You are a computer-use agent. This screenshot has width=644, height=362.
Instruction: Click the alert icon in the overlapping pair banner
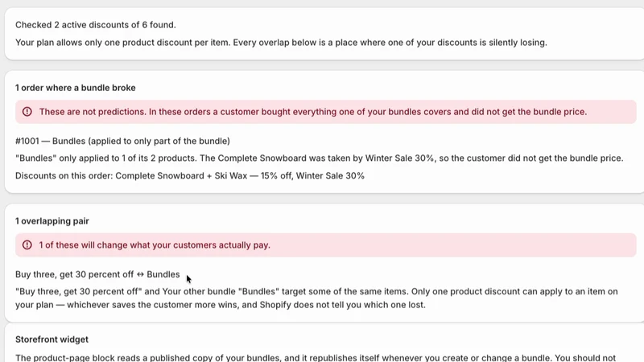point(27,245)
